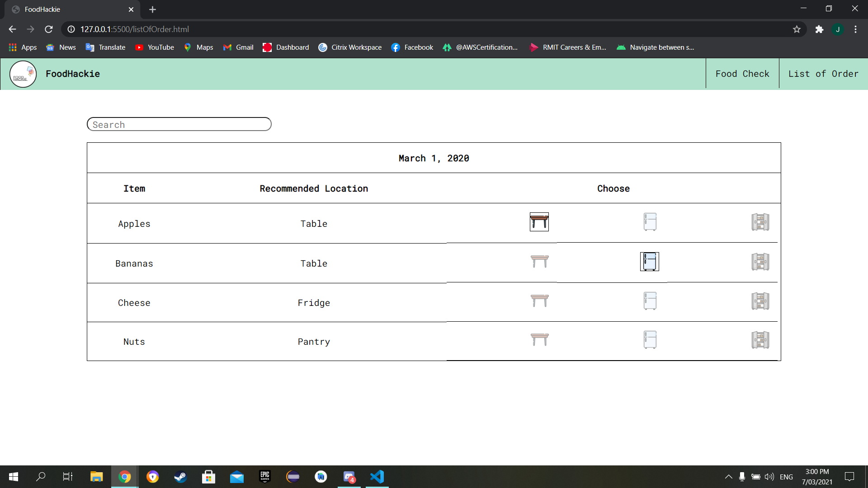Open the YouTube bookmark
868x488 pixels.
click(155, 47)
